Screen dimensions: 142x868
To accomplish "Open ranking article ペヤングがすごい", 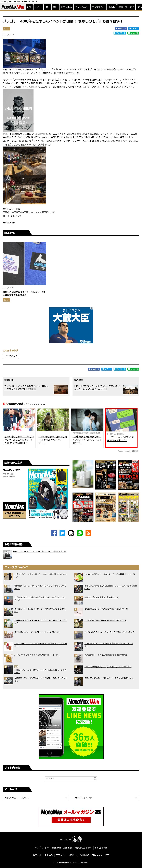I will 37,655.
